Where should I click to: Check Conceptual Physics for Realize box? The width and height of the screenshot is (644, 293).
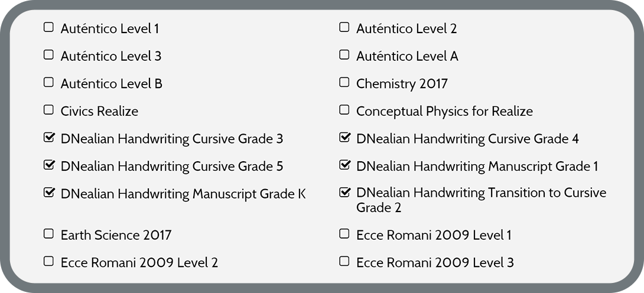[x=344, y=110]
